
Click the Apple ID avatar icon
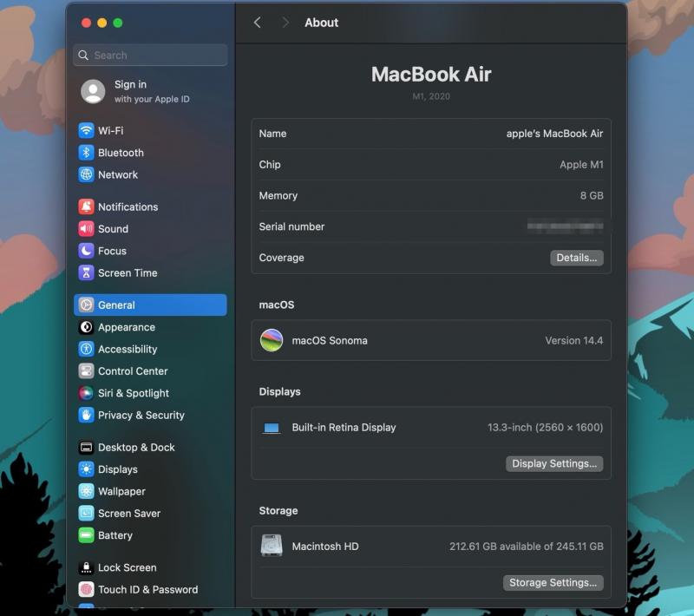coord(93,92)
